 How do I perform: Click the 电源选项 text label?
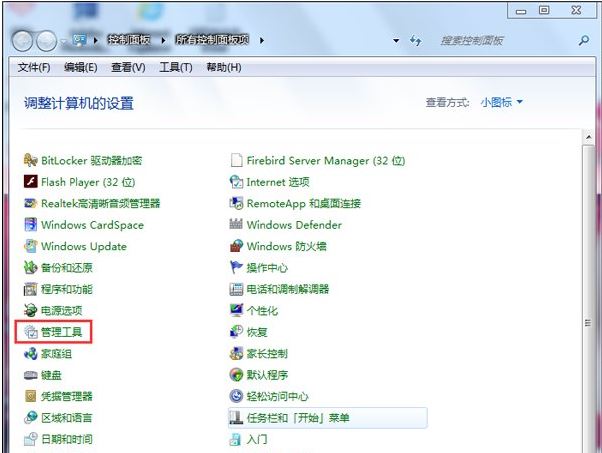click(61, 310)
